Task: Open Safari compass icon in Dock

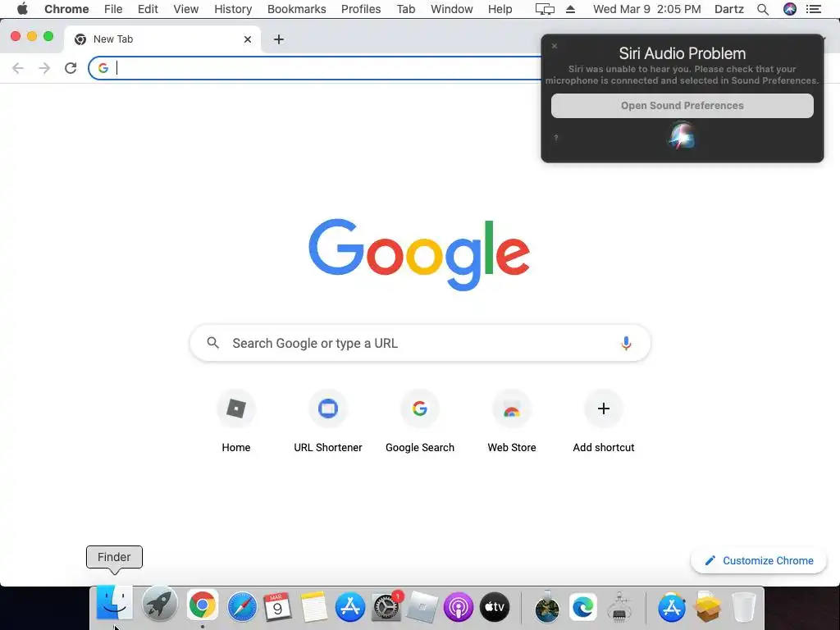Action: (242, 606)
